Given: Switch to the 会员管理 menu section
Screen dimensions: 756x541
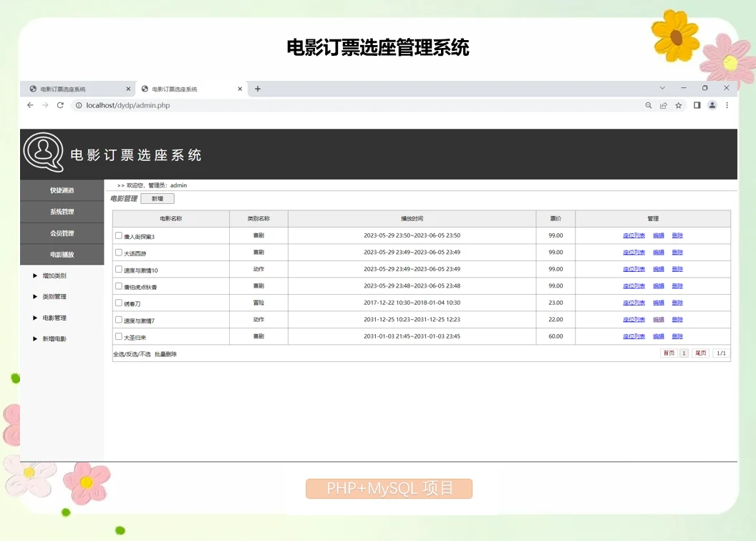Looking at the screenshot, I should pyautogui.click(x=62, y=233).
